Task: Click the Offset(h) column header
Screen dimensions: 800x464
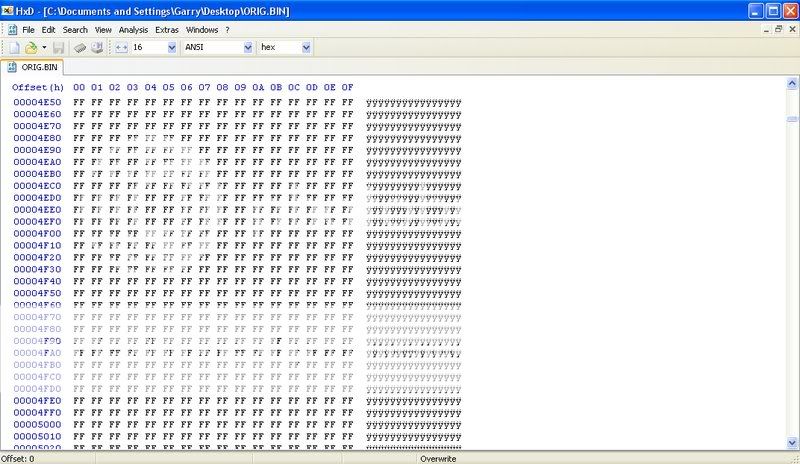Action: point(38,87)
